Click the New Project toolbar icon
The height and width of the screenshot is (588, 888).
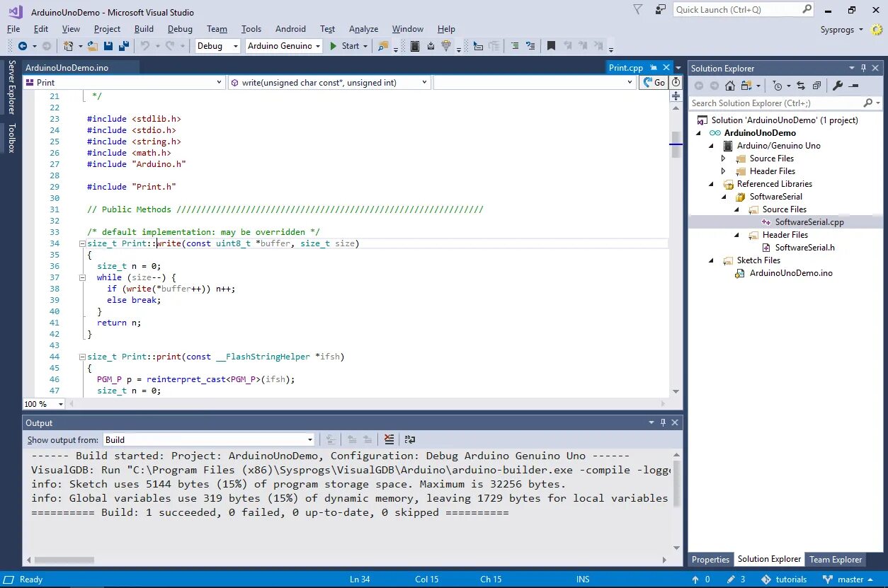pos(68,46)
